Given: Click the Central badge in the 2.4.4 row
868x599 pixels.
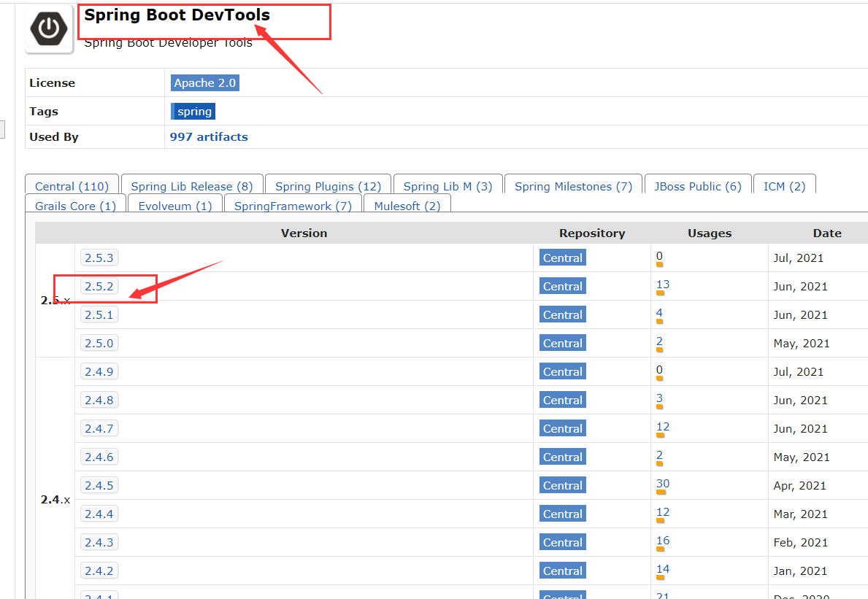Looking at the screenshot, I should tap(562, 514).
